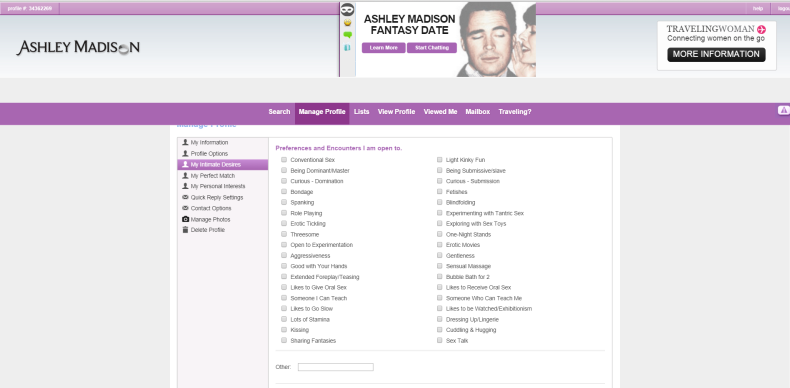Tick the Light Kinky Fun checkbox
The image size is (790, 388).
pos(439,160)
